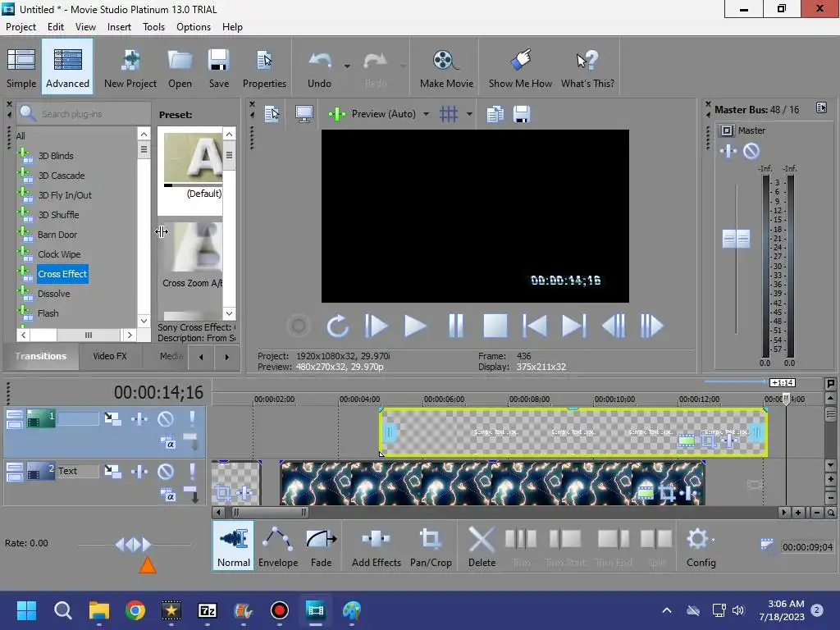Open the overlays grid dropdown arrow
This screenshot has height=630, width=840.
(x=469, y=113)
